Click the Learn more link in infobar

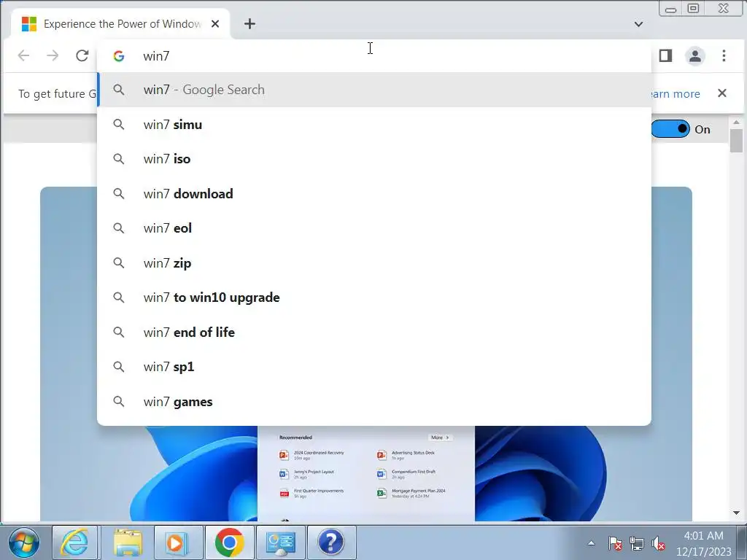pyautogui.click(x=676, y=94)
